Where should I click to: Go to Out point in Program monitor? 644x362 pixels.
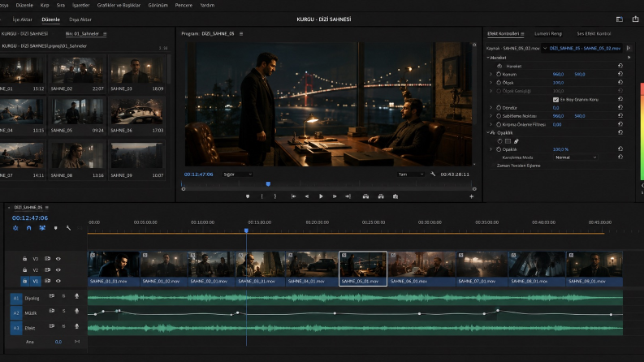point(348,196)
